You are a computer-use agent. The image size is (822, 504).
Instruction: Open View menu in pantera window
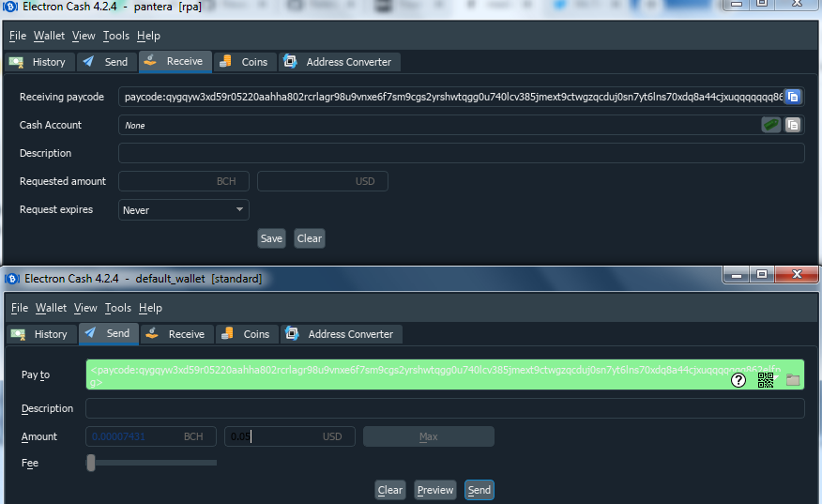84,36
